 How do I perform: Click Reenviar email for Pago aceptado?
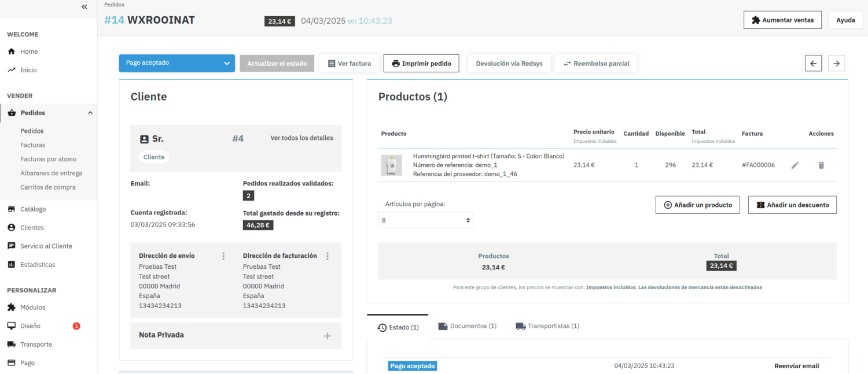click(x=796, y=366)
